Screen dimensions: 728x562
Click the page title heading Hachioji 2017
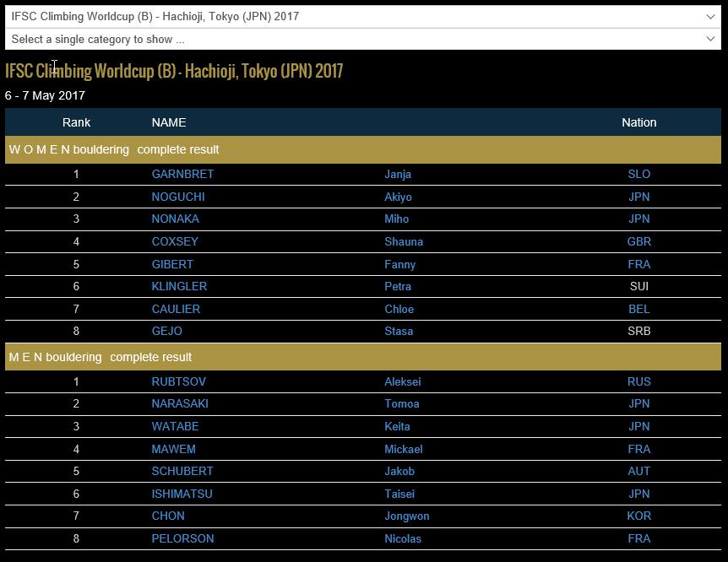point(174,71)
